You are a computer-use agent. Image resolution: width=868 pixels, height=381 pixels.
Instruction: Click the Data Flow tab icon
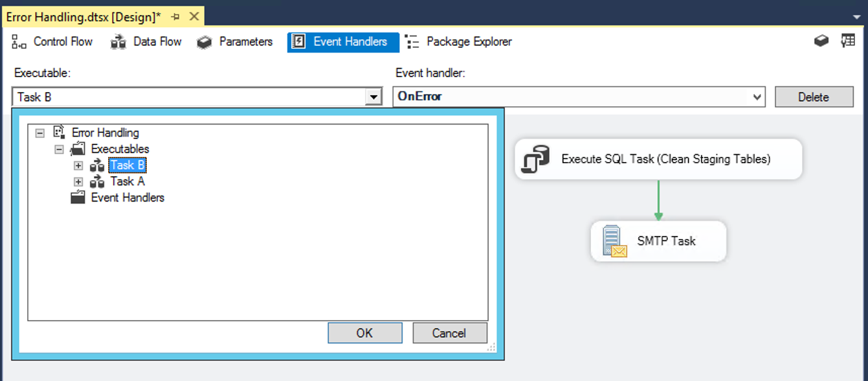[118, 41]
